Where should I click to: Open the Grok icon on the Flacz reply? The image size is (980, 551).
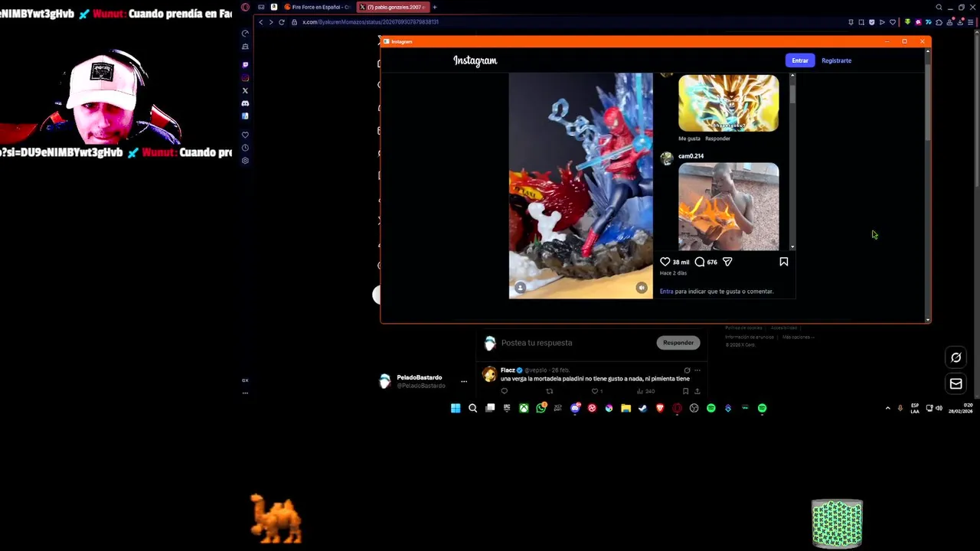point(687,370)
